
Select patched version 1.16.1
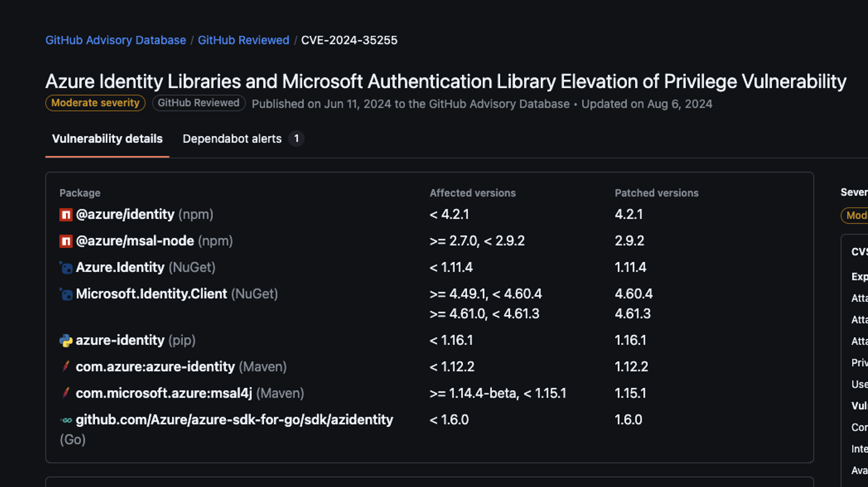tap(630, 340)
